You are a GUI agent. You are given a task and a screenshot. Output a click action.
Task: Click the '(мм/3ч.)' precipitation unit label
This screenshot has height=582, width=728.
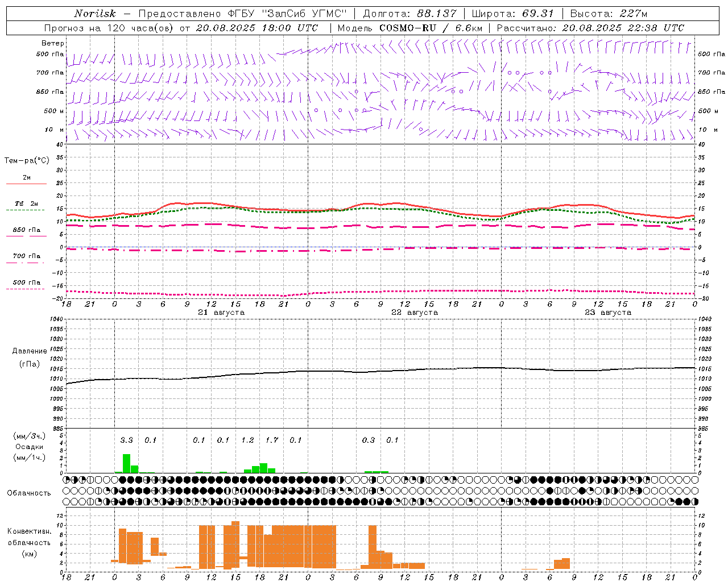[30, 436]
